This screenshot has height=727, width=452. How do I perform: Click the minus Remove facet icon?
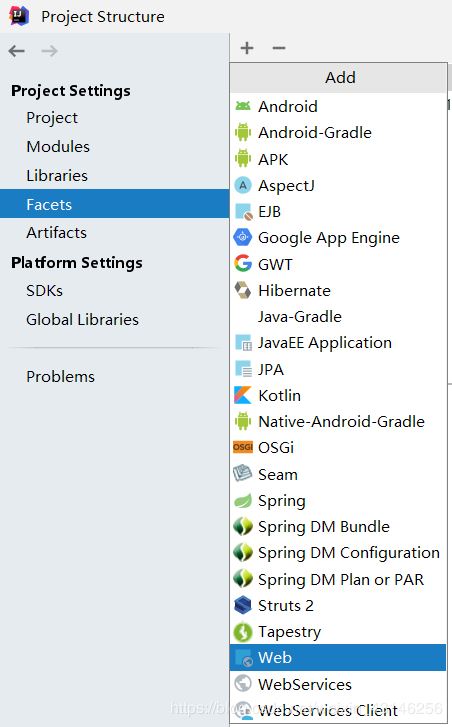(279, 48)
